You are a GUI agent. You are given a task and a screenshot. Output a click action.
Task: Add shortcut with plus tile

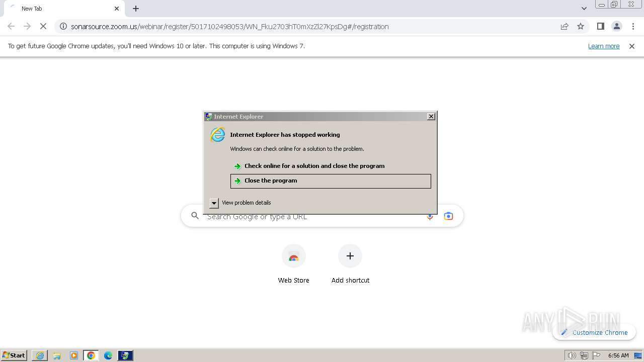click(x=350, y=264)
